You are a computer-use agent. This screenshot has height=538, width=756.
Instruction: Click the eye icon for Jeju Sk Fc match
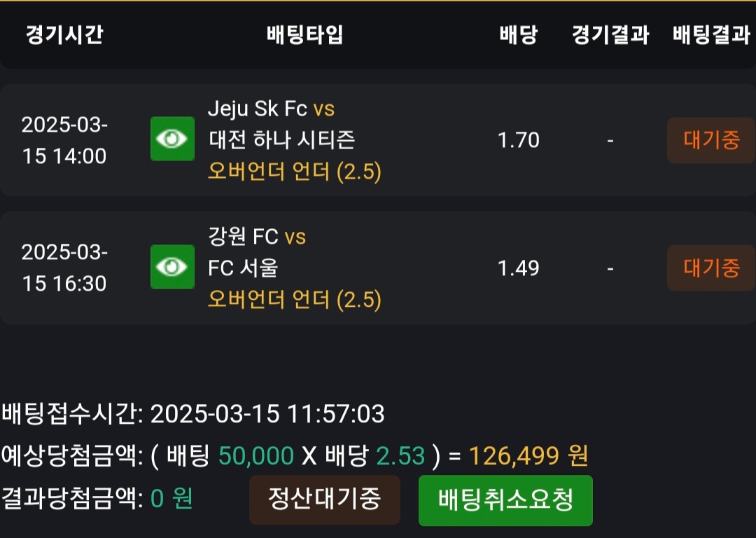pos(172,139)
